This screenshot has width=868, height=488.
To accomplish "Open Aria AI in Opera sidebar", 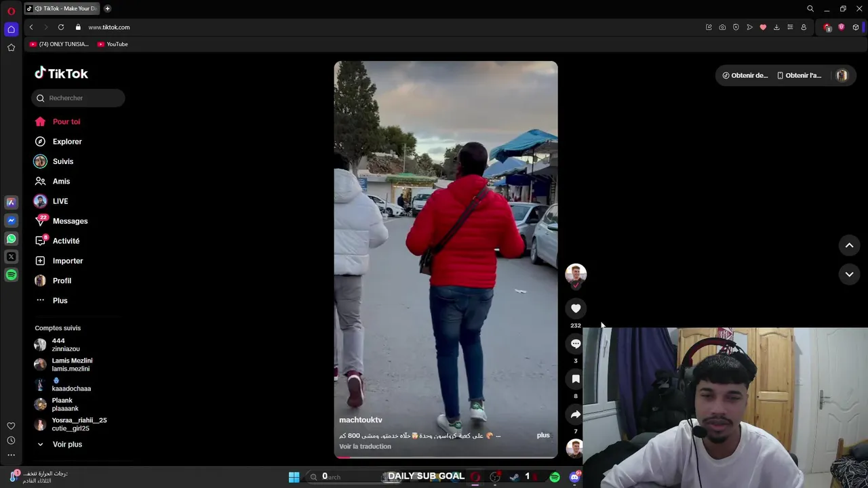I will [11, 202].
